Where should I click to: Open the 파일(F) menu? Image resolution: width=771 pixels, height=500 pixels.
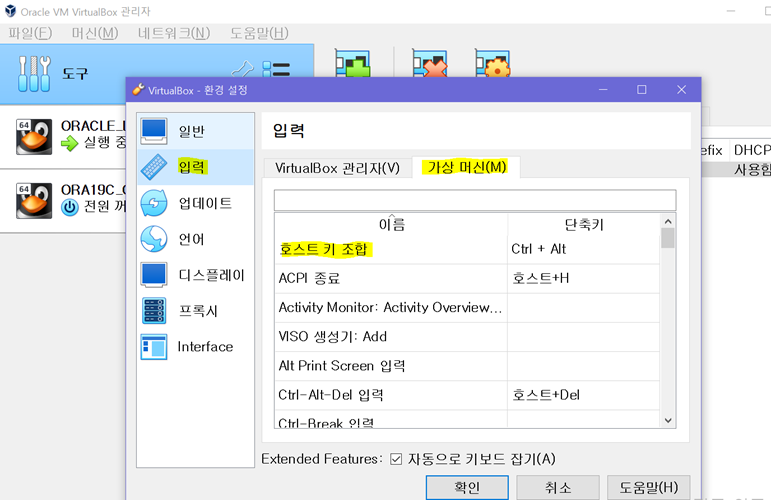[30, 33]
